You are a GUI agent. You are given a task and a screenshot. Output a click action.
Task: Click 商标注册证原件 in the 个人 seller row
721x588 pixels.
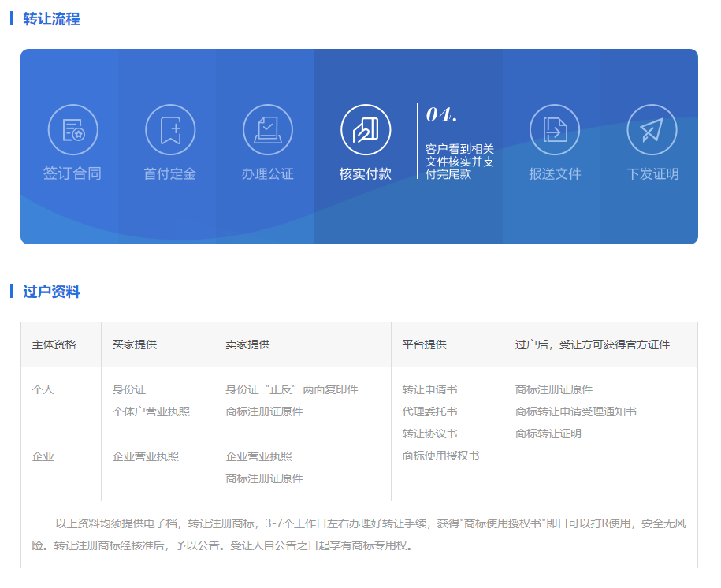[x=265, y=411]
